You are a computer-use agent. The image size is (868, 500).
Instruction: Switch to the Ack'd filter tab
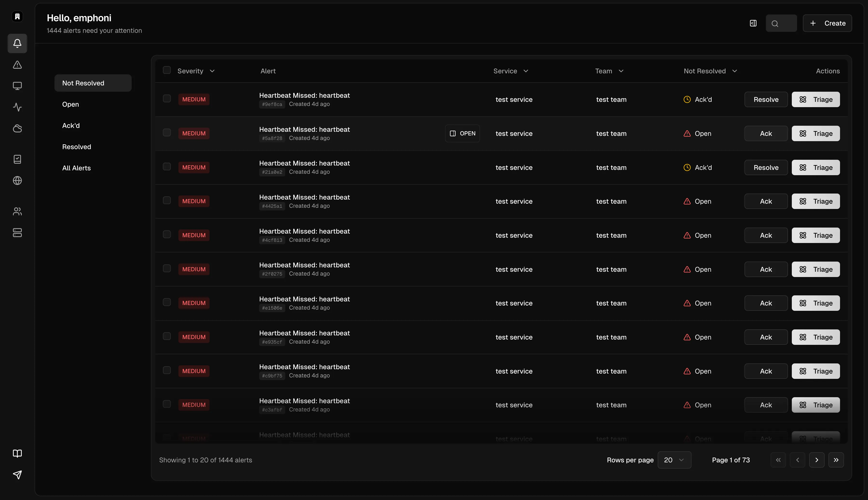click(x=71, y=126)
